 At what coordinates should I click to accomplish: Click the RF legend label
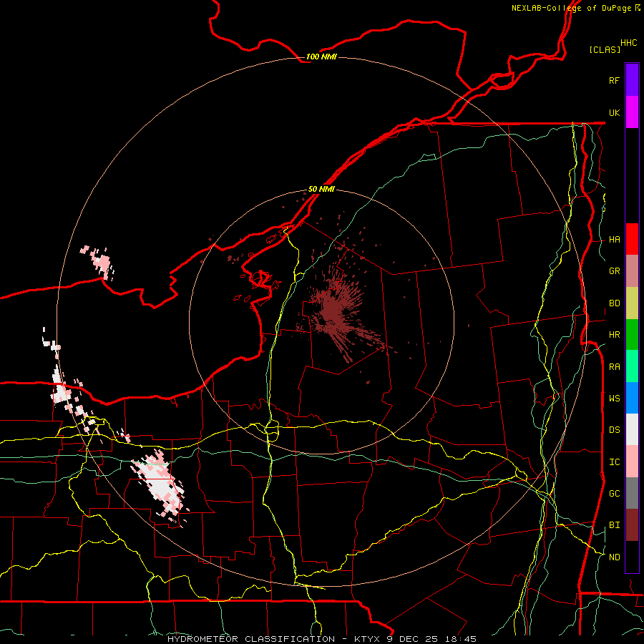614,80
